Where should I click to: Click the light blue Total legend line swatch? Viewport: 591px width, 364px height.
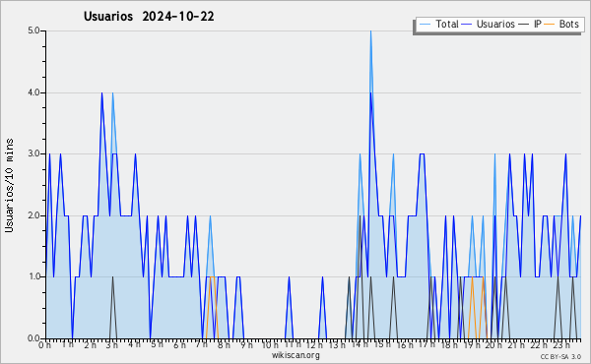point(425,25)
